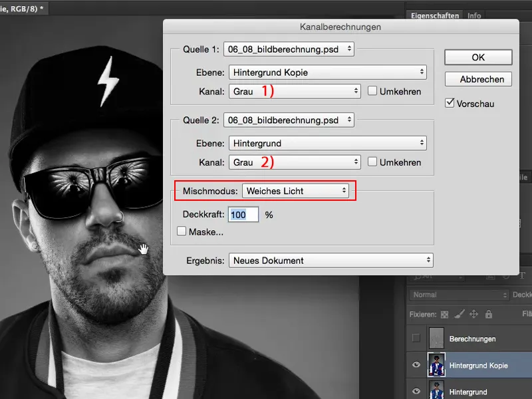Screen dimensions: 532x399
Task: Enable Umkehren for Quelle 1
Action: [x=372, y=91]
